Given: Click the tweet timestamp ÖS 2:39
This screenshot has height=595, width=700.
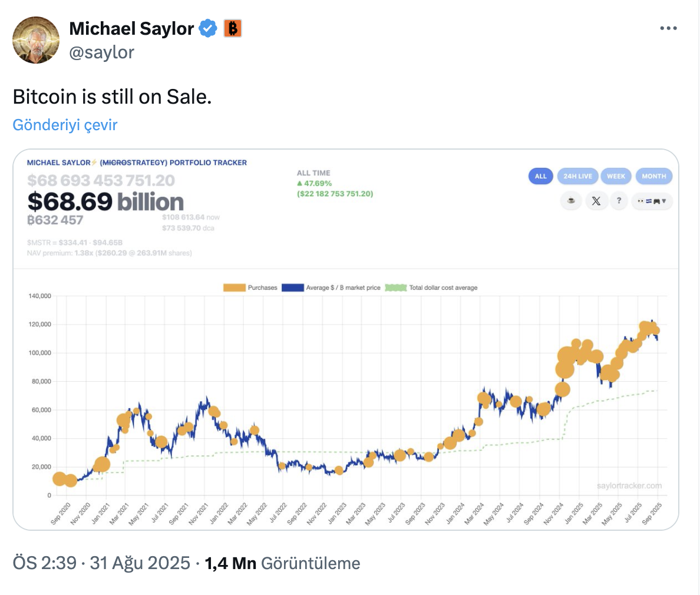Looking at the screenshot, I should 45,563.
